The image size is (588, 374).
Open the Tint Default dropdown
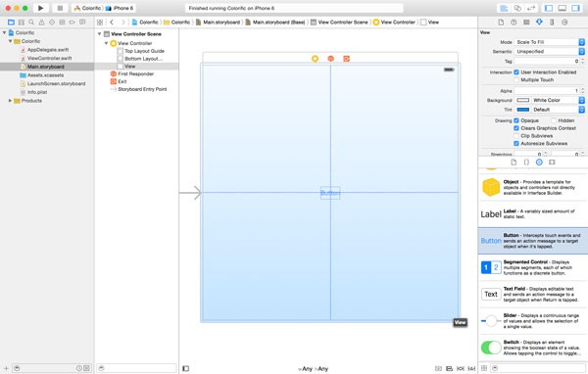pos(558,110)
